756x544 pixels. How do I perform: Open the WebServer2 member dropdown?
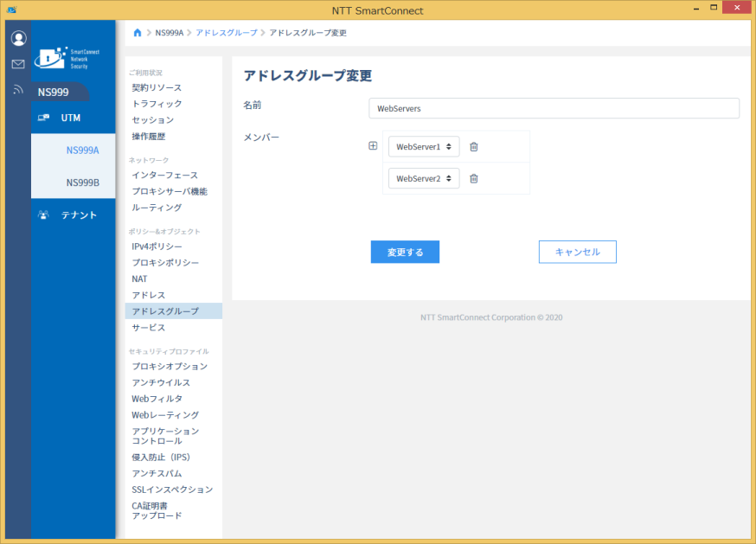coord(424,178)
